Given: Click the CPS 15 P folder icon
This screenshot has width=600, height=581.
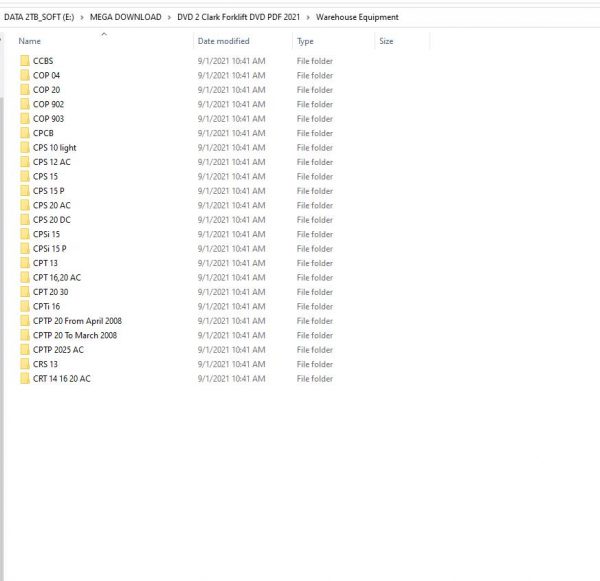Looking at the screenshot, I should [x=25, y=191].
